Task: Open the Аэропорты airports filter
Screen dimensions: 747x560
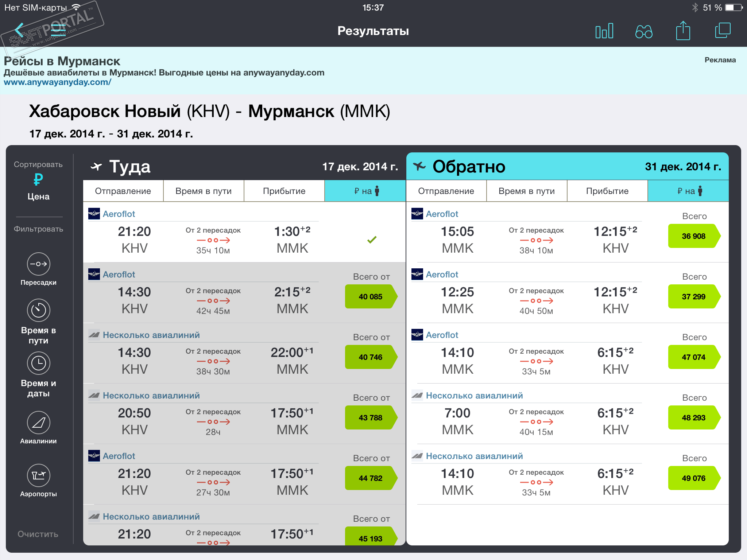Action: click(x=38, y=475)
